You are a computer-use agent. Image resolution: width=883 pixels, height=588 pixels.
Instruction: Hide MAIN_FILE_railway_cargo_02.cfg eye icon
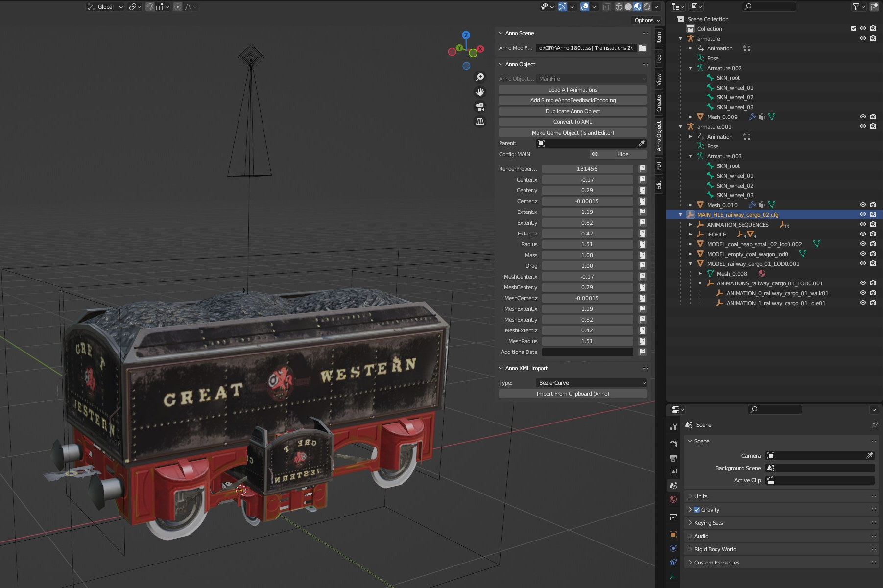point(863,214)
